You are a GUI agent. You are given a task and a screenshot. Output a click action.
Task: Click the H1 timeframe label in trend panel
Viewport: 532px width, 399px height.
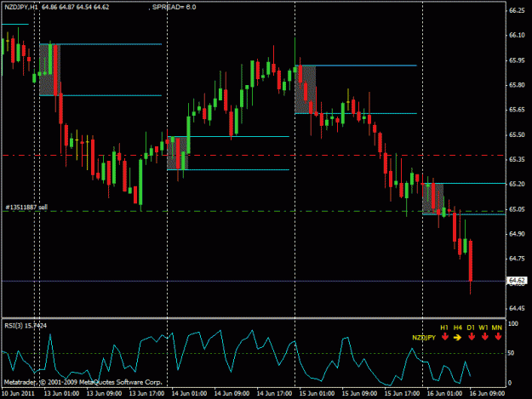(x=444, y=328)
